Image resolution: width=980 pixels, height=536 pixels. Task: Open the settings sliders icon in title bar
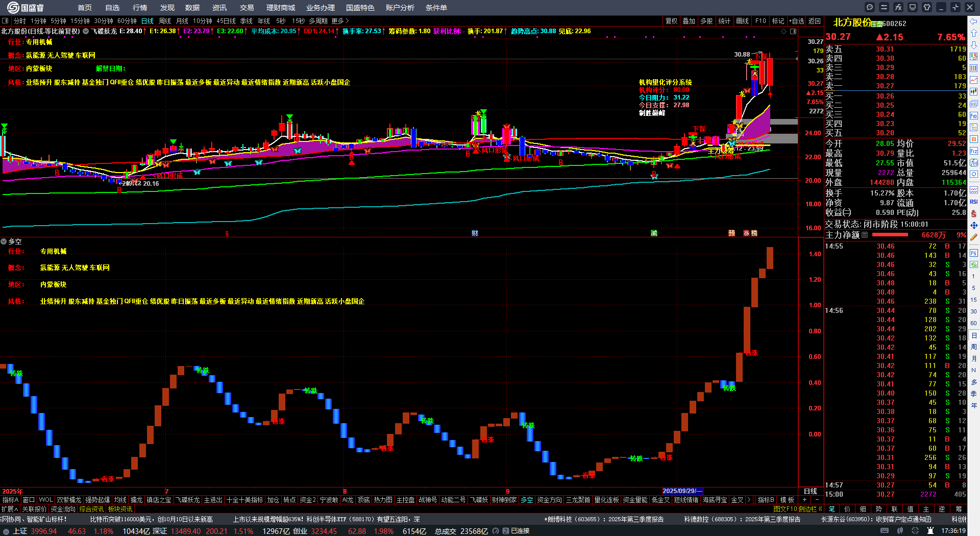tap(884, 7)
